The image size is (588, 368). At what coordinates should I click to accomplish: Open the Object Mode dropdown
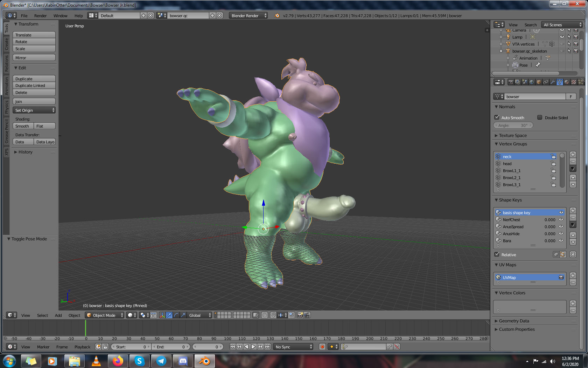pyautogui.click(x=105, y=315)
